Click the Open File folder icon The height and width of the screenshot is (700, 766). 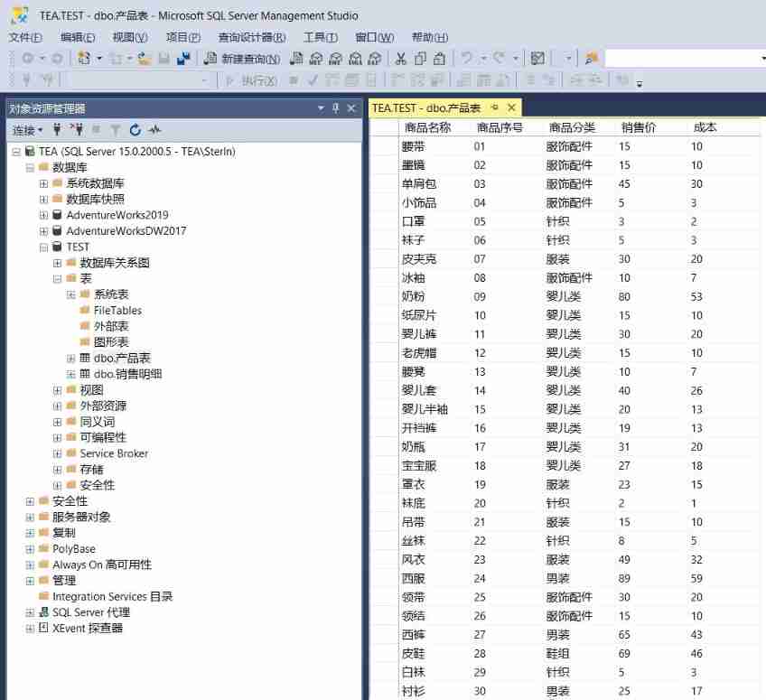(x=144, y=59)
